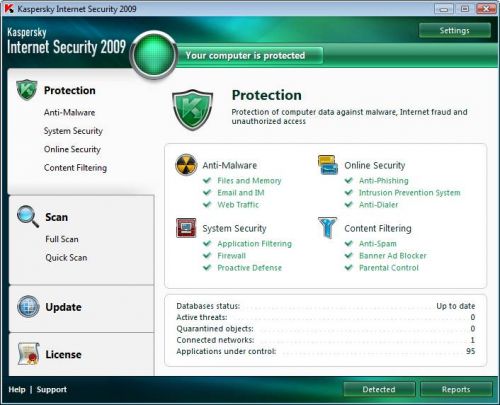Click checkmark next to Banner Ad Blocker
This screenshot has height=405, width=500.
click(349, 255)
